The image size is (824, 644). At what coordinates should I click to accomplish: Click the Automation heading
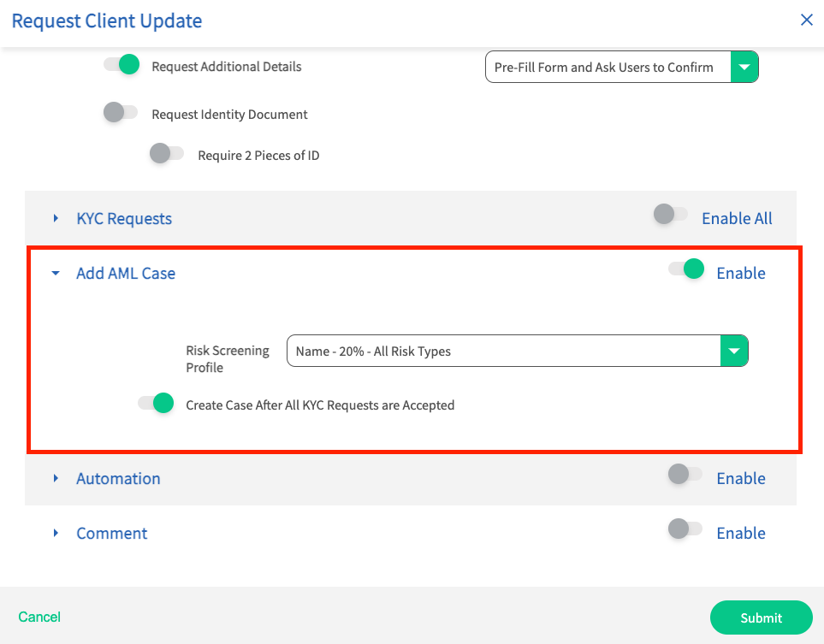[x=118, y=479]
